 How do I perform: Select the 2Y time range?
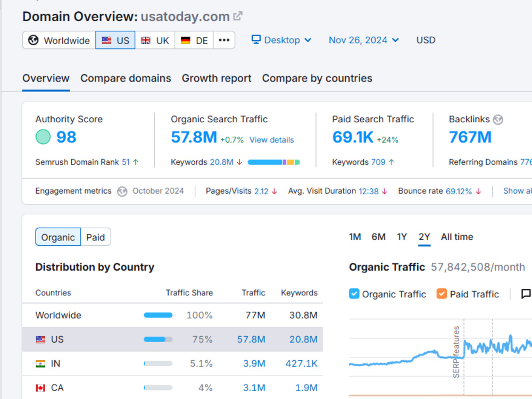click(x=424, y=237)
